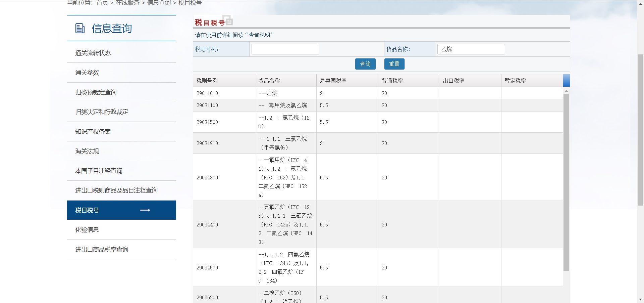The image size is (644, 303).
Task: Click the 税目税号 section title
Action: coord(210,23)
